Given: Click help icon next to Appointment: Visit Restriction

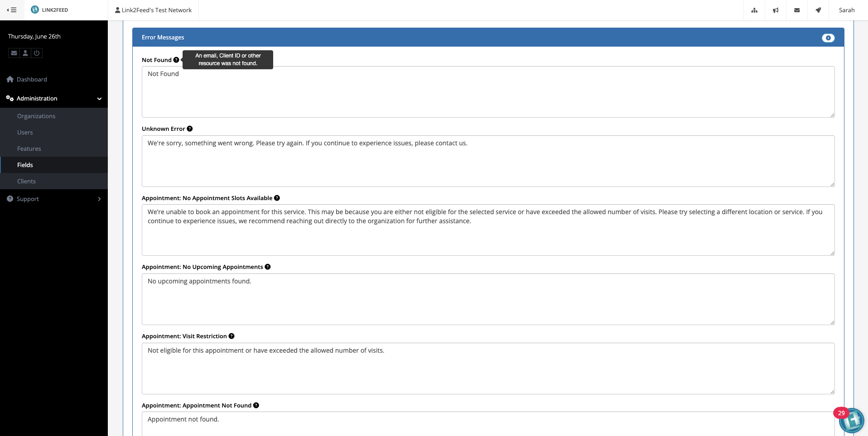Looking at the screenshot, I should pos(231,336).
